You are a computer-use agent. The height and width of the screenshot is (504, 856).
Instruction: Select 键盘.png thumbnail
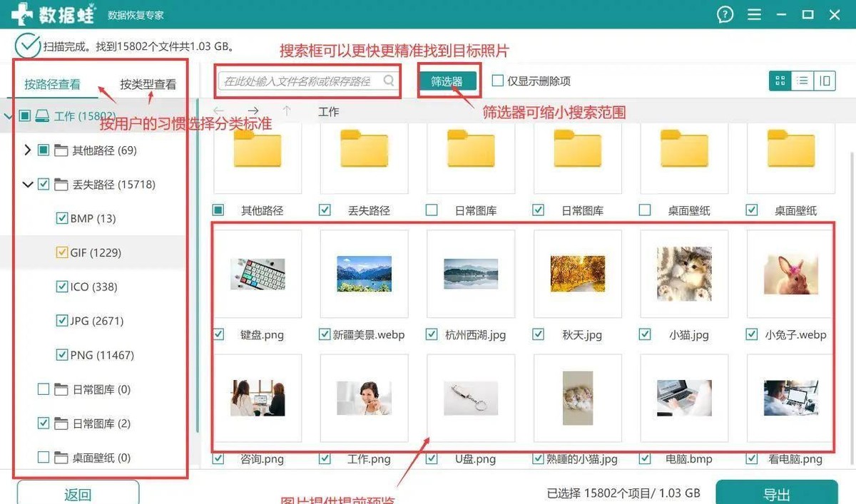(258, 274)
